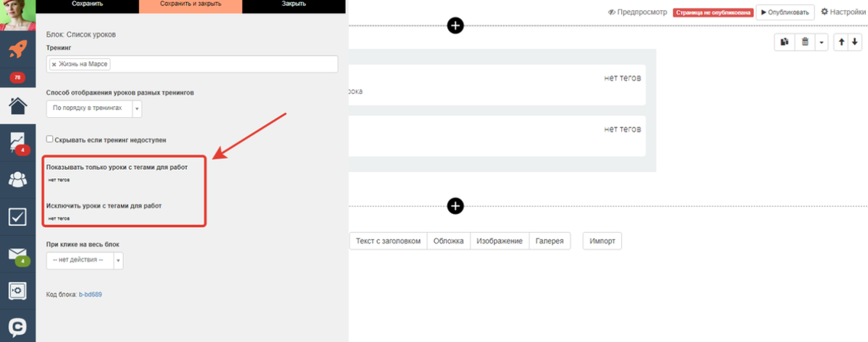
Task: Open the chat bubble sidebar icon
Action: pyautogui.click(x=17, y=327)
